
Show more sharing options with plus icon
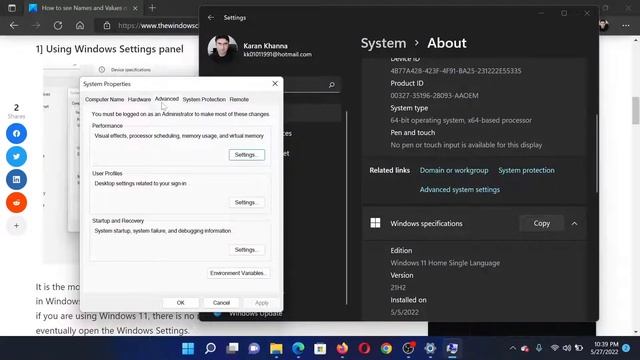[16, 225]
